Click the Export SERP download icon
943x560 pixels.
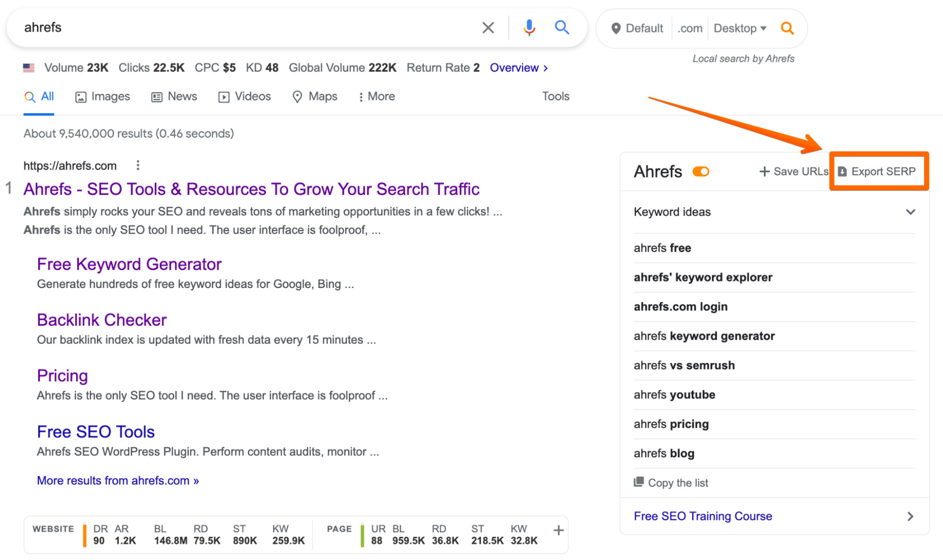(x=842, y=172)
